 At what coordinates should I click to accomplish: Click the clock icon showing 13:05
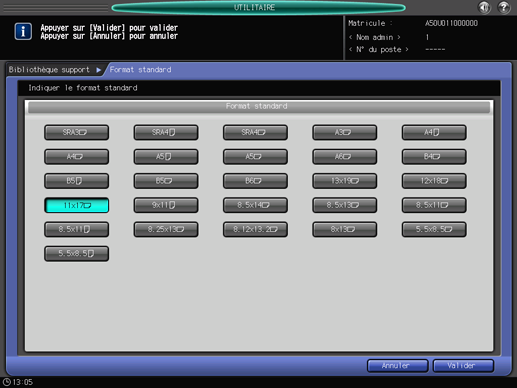7,382
